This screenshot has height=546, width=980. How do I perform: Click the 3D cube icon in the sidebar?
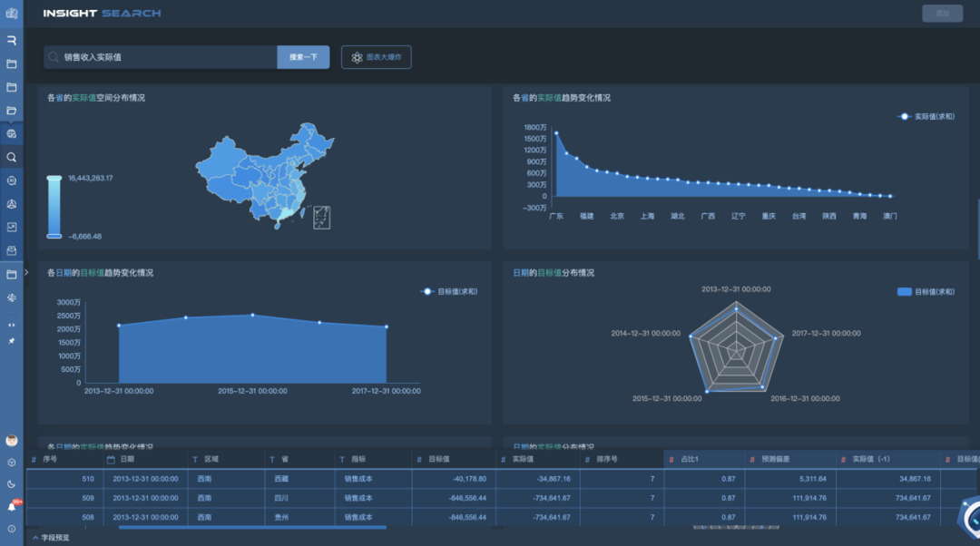(12, 463)
